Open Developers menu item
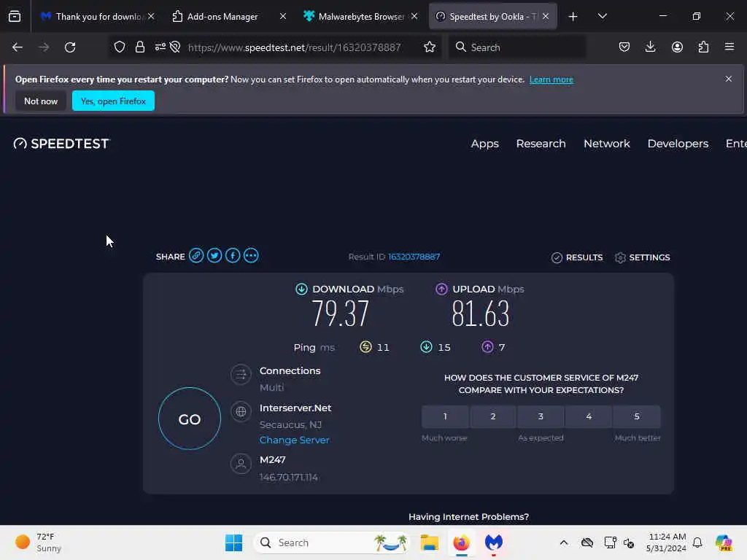Image resolution: width=747 pixels, height=560 pixels. [x=678, y=144]
